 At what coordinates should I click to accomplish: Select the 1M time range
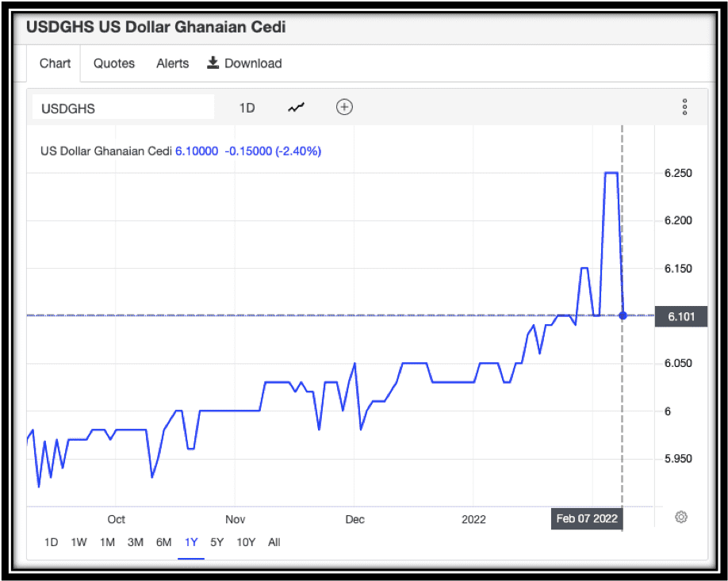[x=107, y=542]
